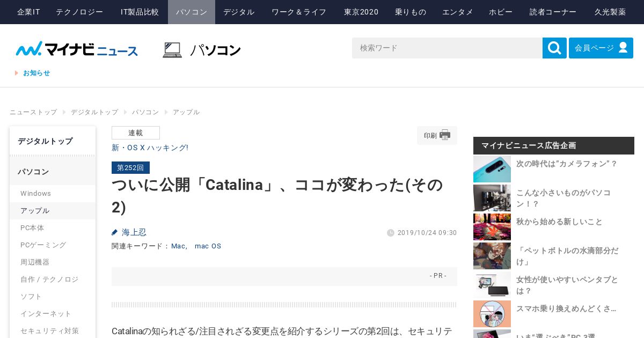644x338 pixels.
Task: Open series link 新・OS X ハッキング!
Action: click(150, 148)
